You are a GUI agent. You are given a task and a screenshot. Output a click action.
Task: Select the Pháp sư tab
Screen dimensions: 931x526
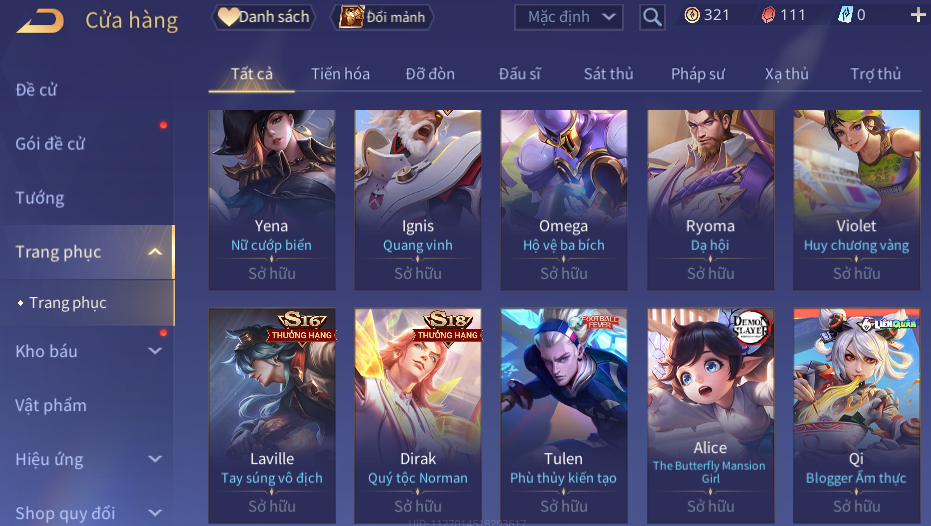(x=698, y=74)
